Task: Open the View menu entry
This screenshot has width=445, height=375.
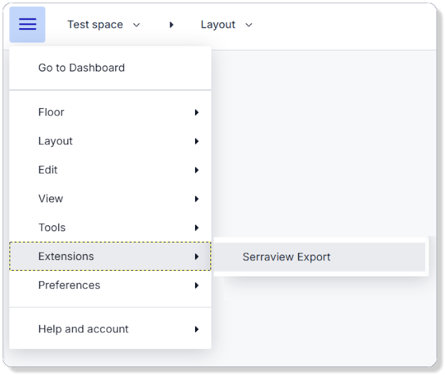Action: coord(110,199)
